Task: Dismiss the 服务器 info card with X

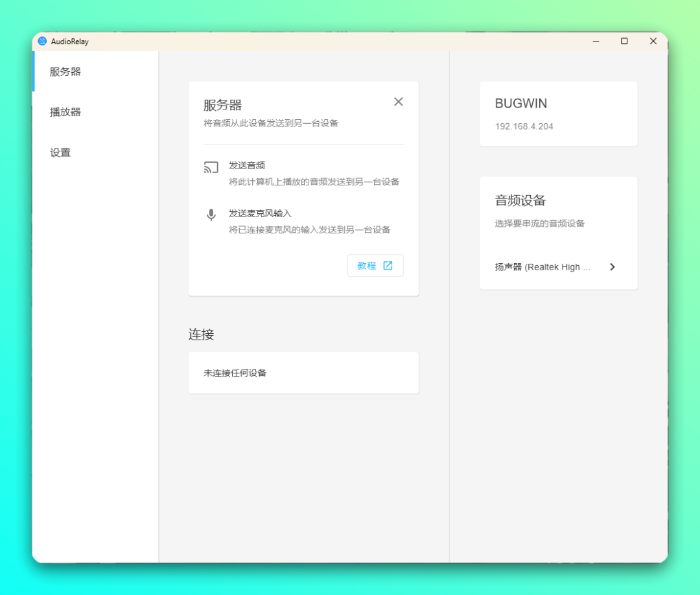Action: point(399,102)
